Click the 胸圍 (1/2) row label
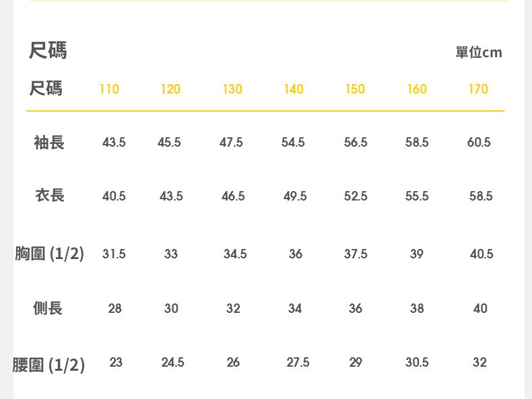This screenshot has height=399, width=532. coord(49,254)
